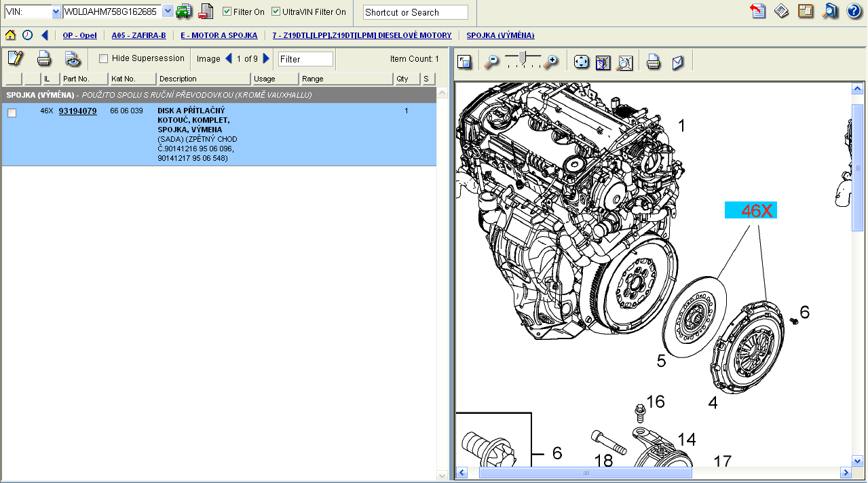The height and width of the screenshot is (483, 868).
Task: Click the green car VIN lookup icon
Action: [183, 12]
